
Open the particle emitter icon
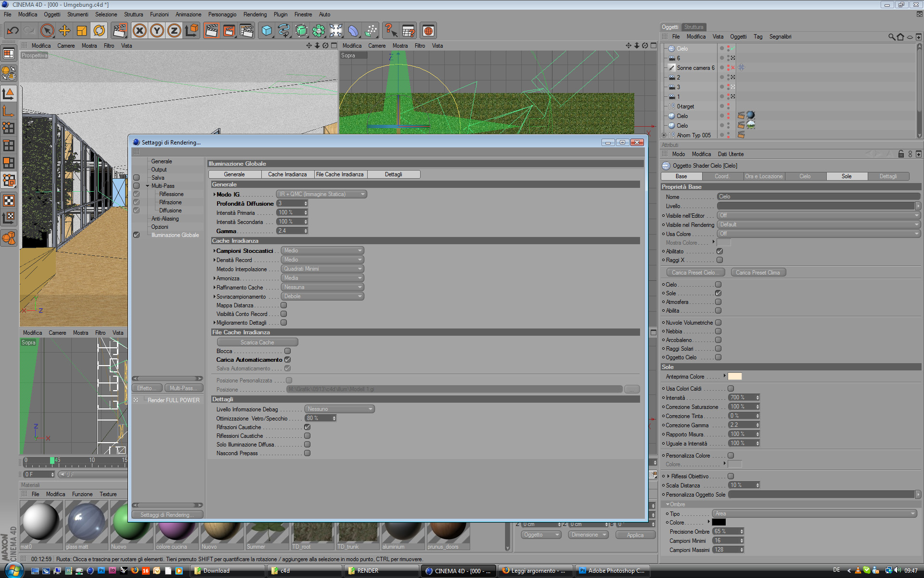click(371, 31)
